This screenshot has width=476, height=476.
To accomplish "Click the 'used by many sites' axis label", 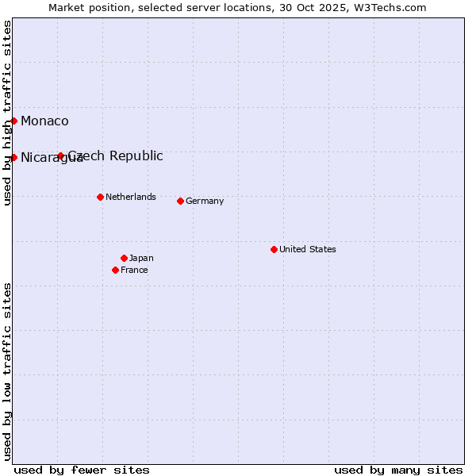I will point(398,470).
